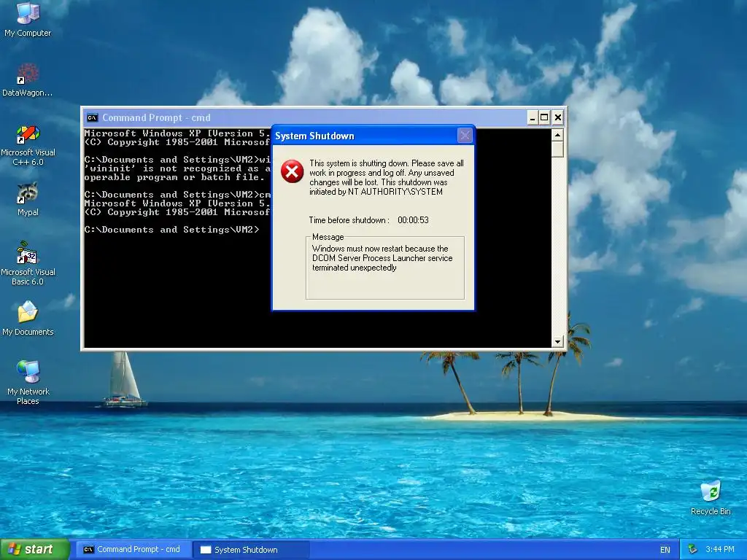Click the Command Prompt - cmd title text
This screenshot has width=747, height=560.
click(x=156, y=117)
